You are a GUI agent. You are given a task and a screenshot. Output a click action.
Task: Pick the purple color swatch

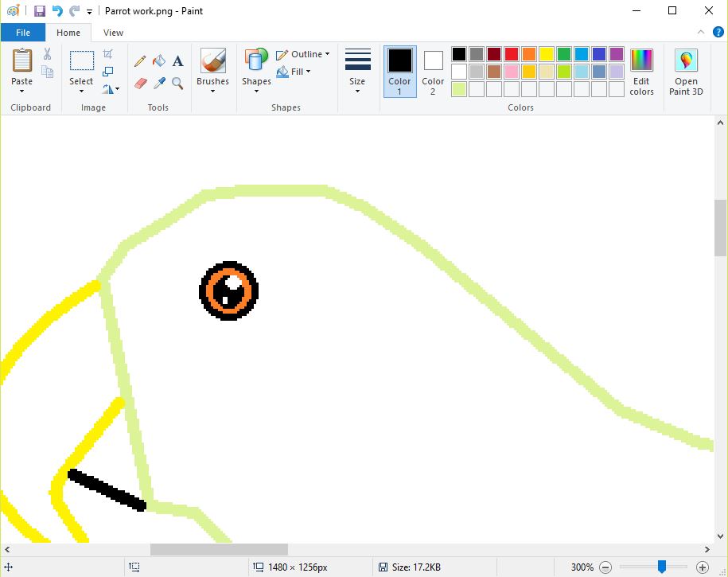coord(617,54)
